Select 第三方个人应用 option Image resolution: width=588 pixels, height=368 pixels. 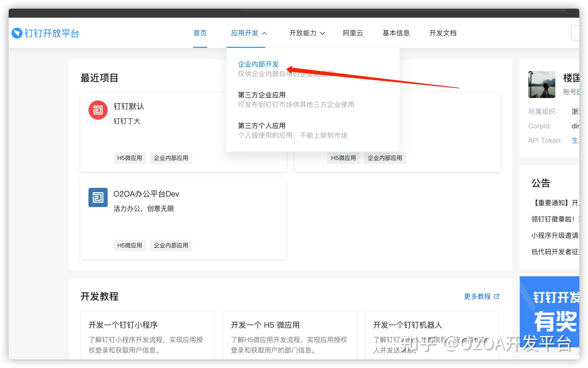pyautogui.click(x=261, y=125)
